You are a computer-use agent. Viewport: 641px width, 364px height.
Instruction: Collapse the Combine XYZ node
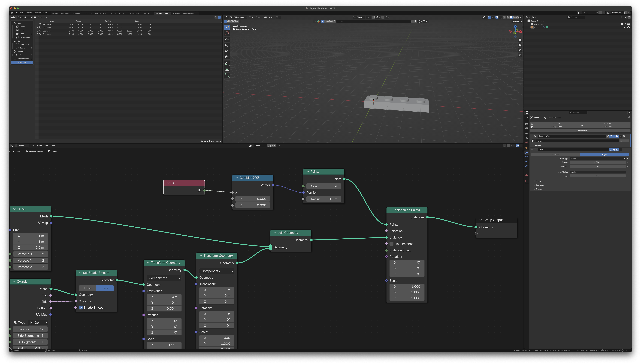click(237, 178)
